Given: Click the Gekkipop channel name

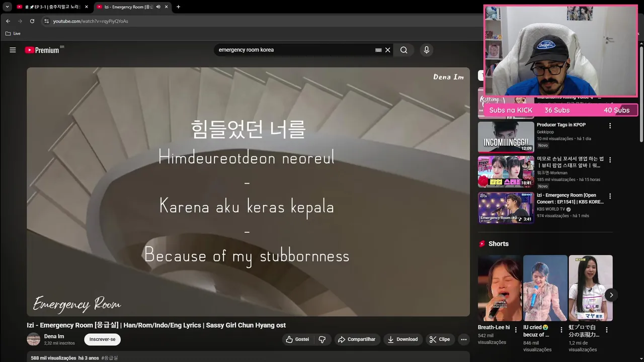Looking at the screenshot, I should [545, 132].
